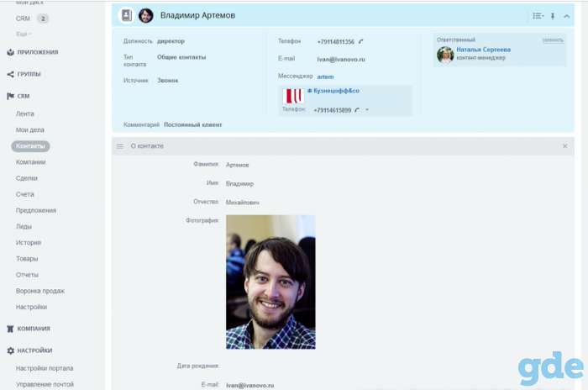Open the messenger link artem
Image resolution: width=588 pixels, height=390 pixels.
325,76
